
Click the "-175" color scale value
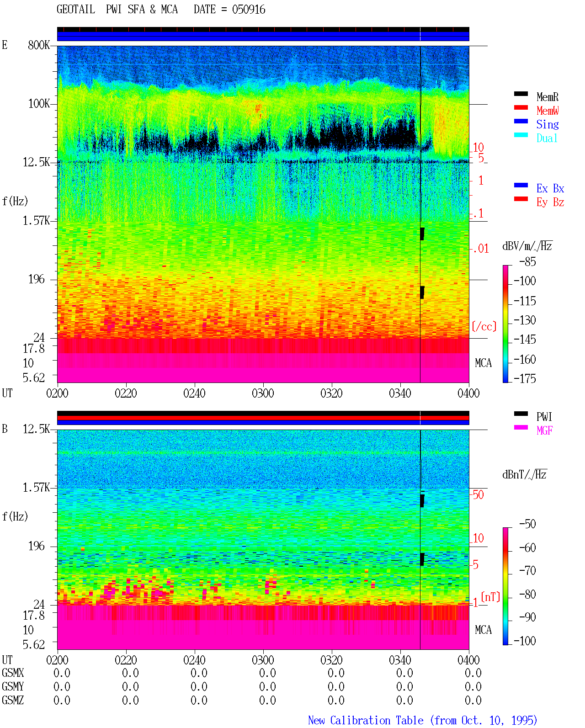coord(525,378)
